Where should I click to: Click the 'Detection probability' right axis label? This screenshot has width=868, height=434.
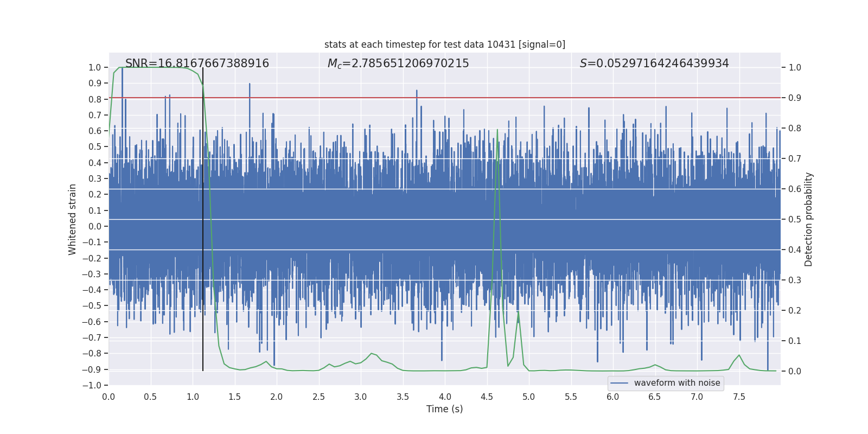tap(808, 219)
